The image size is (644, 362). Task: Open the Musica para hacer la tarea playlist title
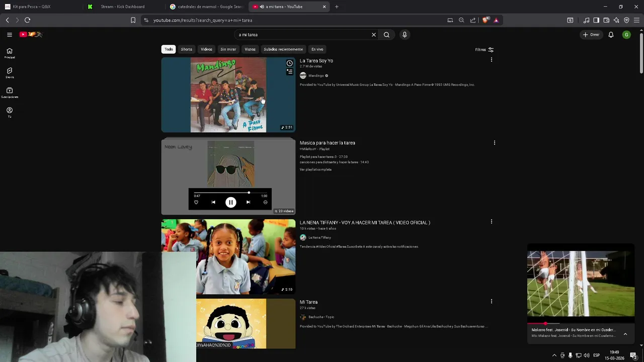click(x=328, y=143)
